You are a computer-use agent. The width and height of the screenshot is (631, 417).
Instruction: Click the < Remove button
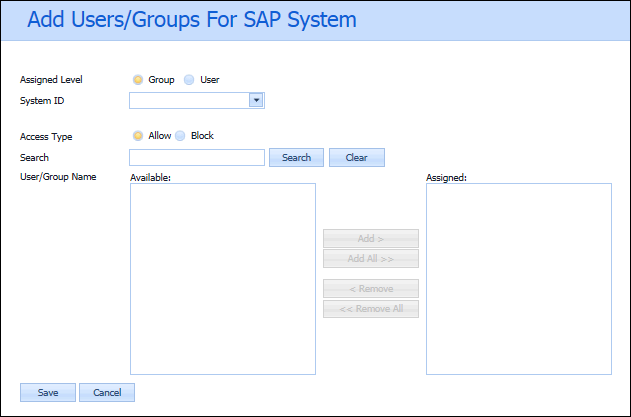pyautogui.click(x=371, y=289)
